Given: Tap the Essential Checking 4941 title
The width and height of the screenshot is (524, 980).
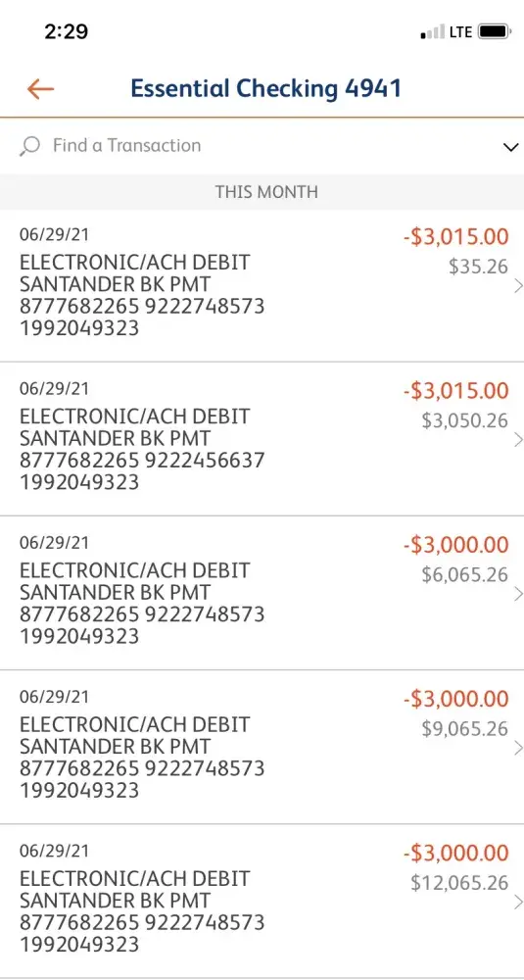Looking at the screenshot, I should 266,88.
